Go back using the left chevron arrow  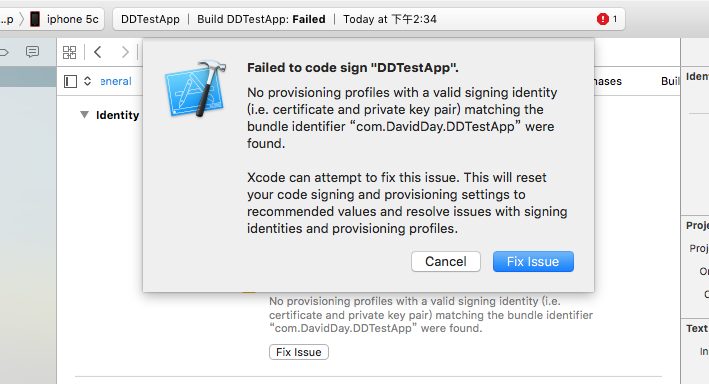pos(98,52)
